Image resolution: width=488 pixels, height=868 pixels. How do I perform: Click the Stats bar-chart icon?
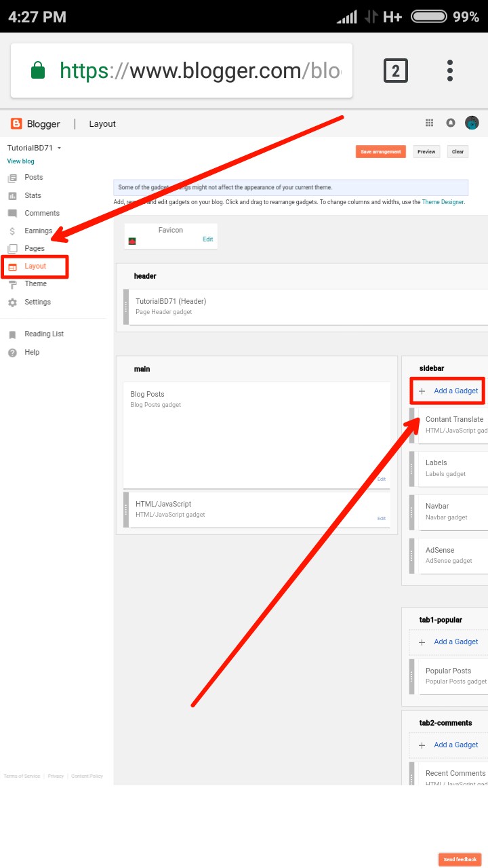tap(12, 196)
